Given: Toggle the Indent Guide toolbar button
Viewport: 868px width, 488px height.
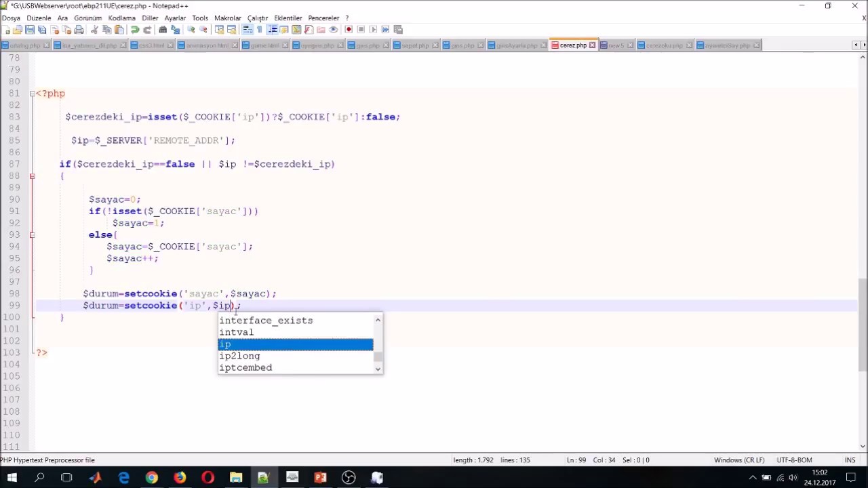Looking at the screenshot, I should 272,30.
